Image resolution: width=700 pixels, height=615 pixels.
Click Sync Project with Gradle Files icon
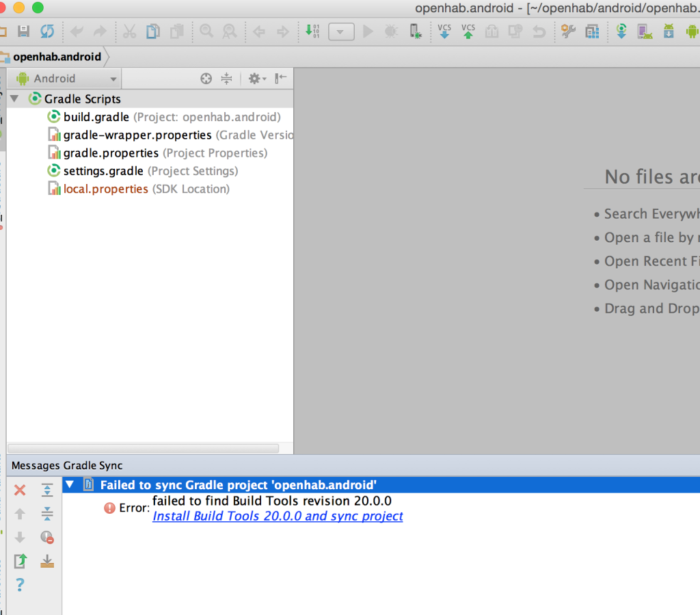click(x=621, y=31)
